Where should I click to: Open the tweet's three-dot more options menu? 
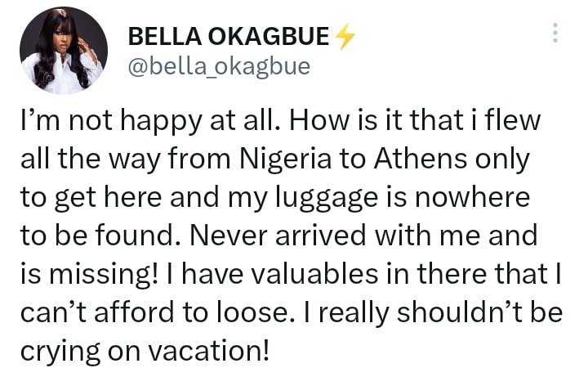click(x=555, y=33)
